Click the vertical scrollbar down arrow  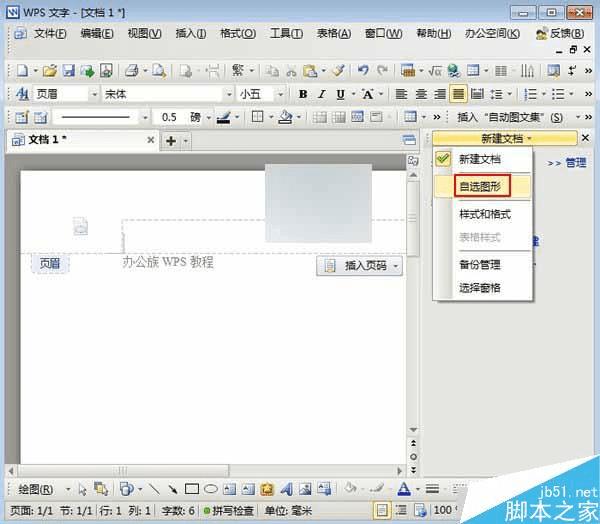[x=413, y=430]
